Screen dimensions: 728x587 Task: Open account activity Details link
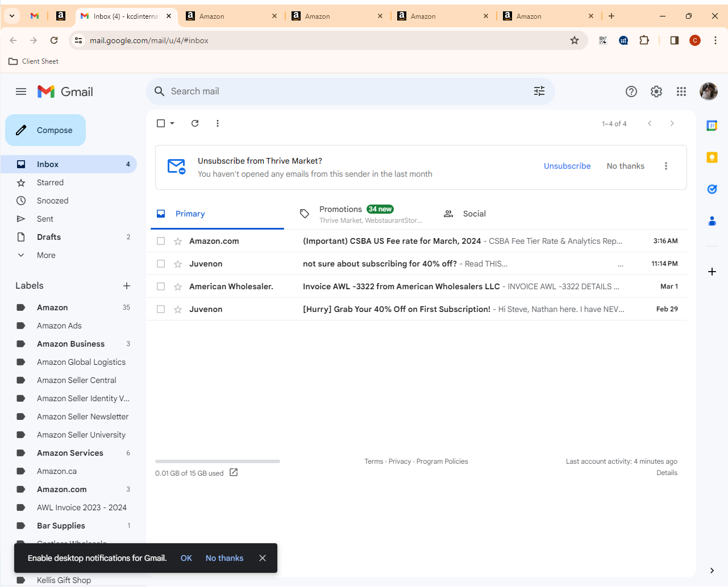[x=667, y=473]
